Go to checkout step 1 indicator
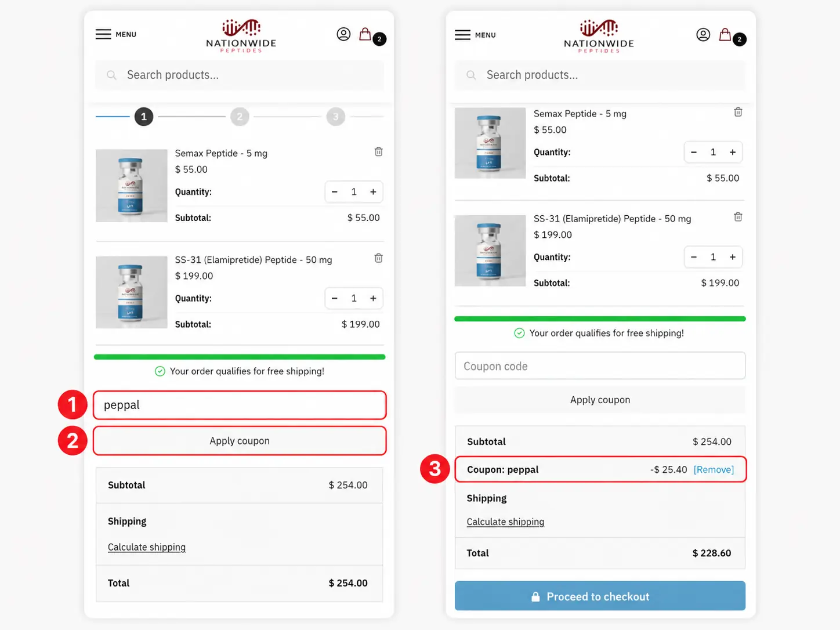Viewport: 840px width, 630px height. coord(144,117)
